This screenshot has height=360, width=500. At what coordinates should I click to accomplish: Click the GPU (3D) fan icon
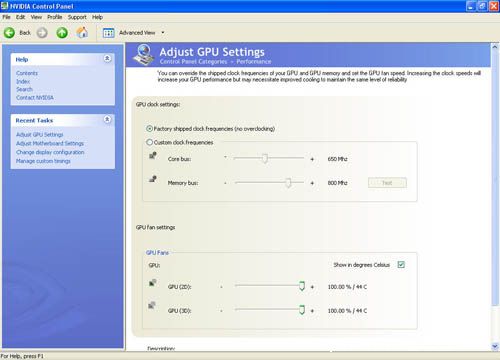(x=152, y=305)
